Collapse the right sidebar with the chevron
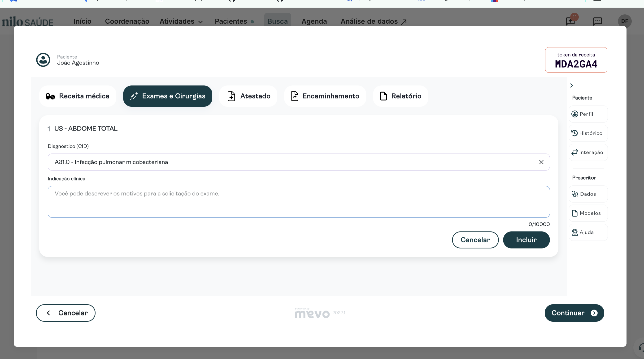 [x=571, y=85]
